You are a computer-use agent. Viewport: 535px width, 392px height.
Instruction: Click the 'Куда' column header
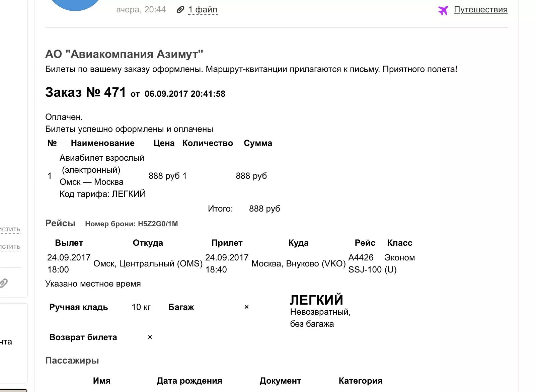(298, 243)
